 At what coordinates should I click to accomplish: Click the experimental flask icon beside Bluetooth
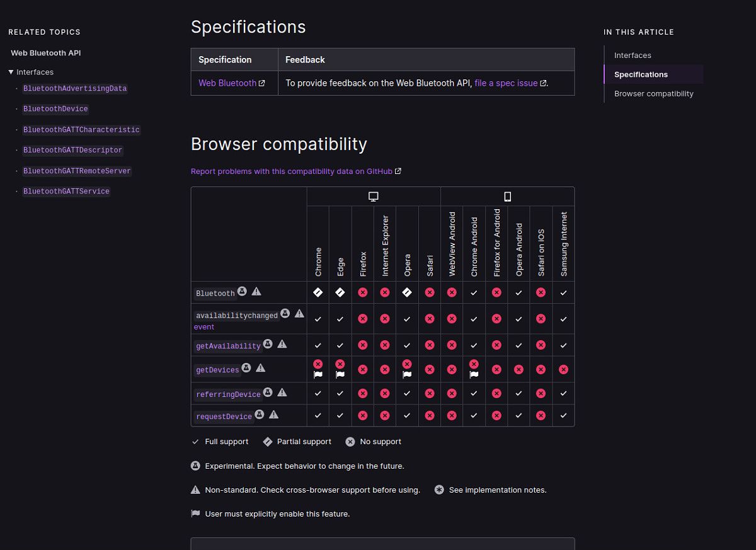point(243,292)
